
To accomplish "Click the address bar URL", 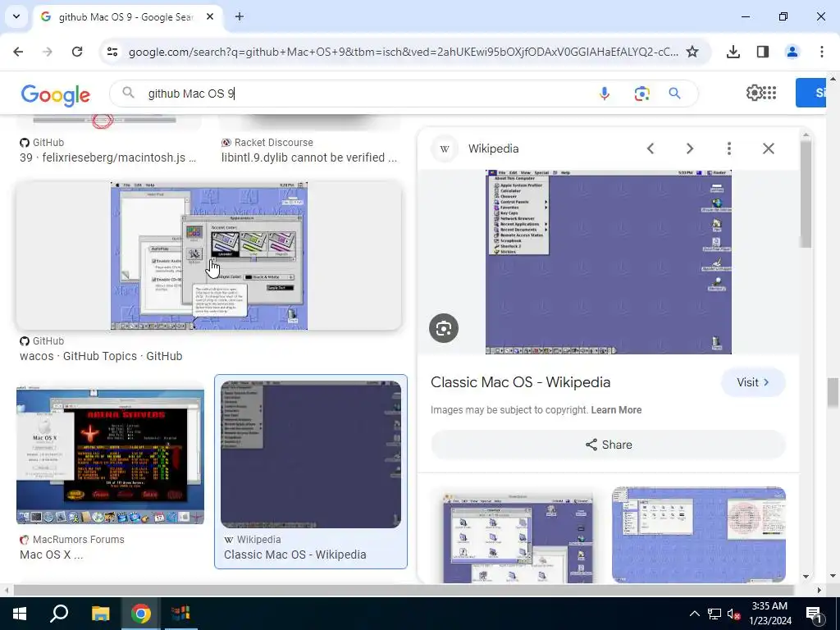I will pyautogui.click(x=403, y=52).
